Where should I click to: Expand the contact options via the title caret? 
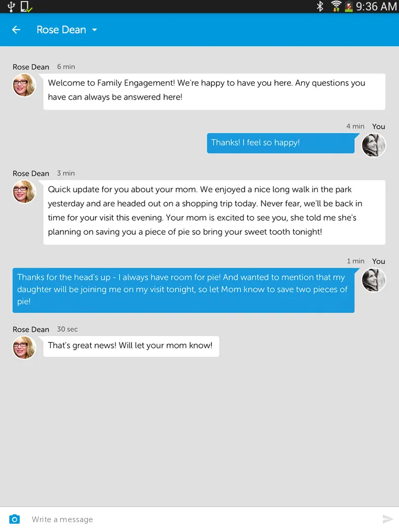95,30
